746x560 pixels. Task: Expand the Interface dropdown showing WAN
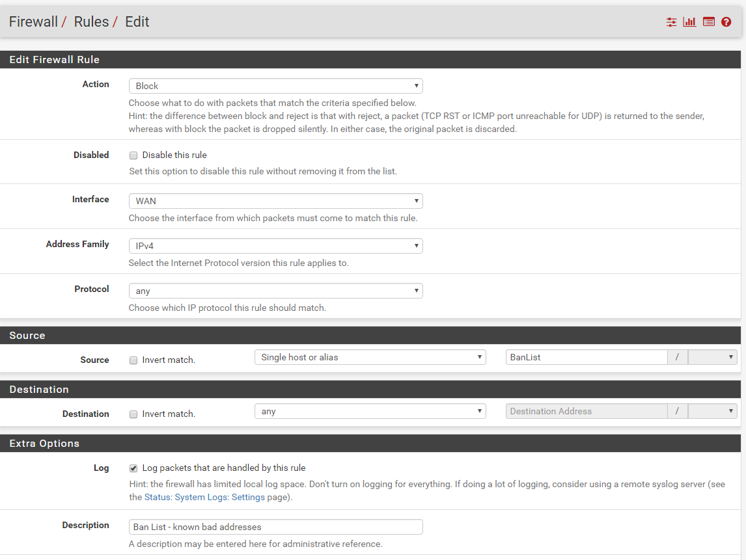click(x=275, y=201)
